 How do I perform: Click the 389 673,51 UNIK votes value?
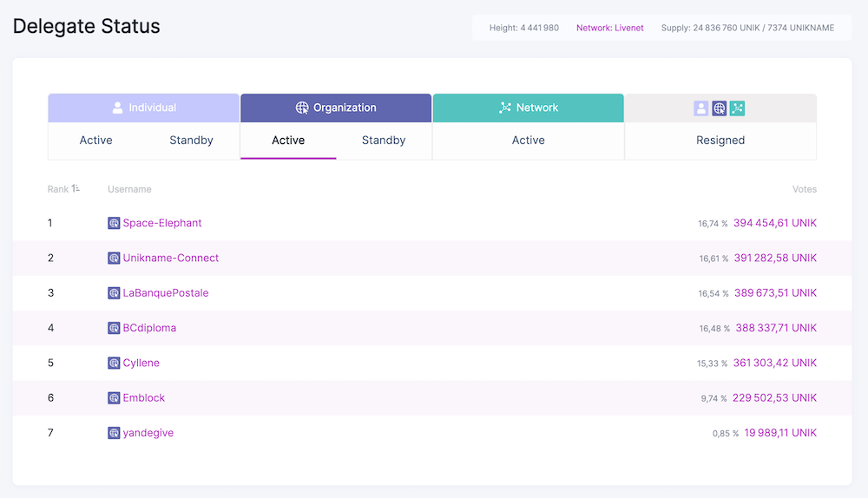(x=775, y=293)
